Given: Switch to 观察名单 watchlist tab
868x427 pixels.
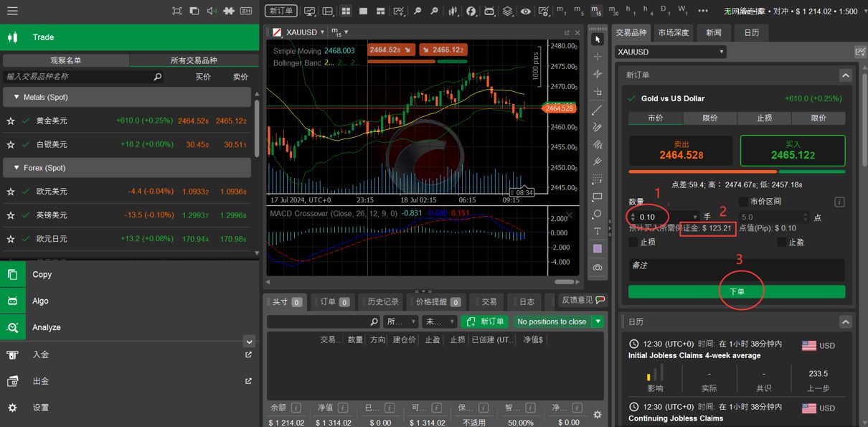Looking at the screenshot, I should 66,60.
